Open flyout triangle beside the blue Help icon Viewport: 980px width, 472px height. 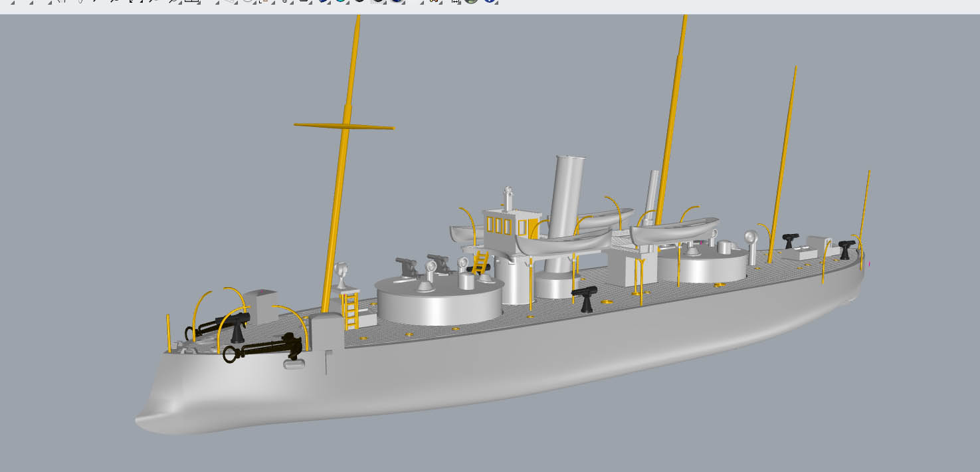point(497,3)
